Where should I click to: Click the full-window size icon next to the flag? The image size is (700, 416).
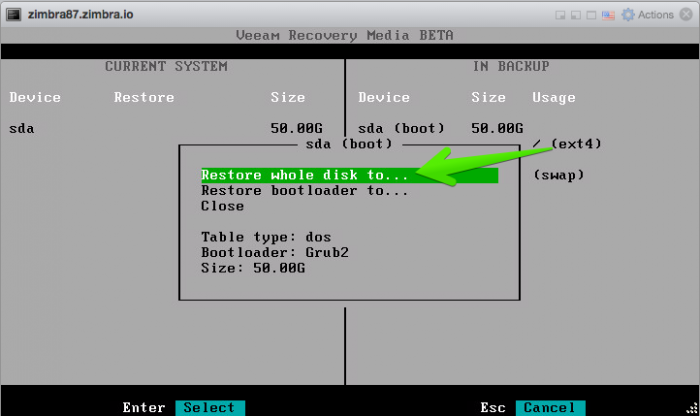(591, 15)
